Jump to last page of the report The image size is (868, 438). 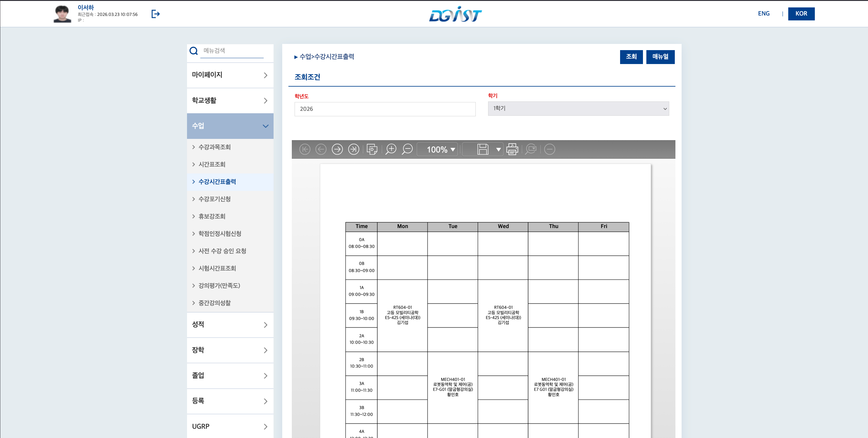tap(353, 149)
